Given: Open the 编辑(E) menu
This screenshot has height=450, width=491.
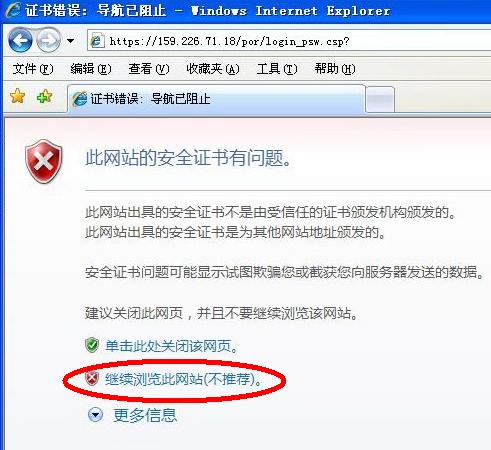Looking at the screenshot, I should tap(91, 69).
